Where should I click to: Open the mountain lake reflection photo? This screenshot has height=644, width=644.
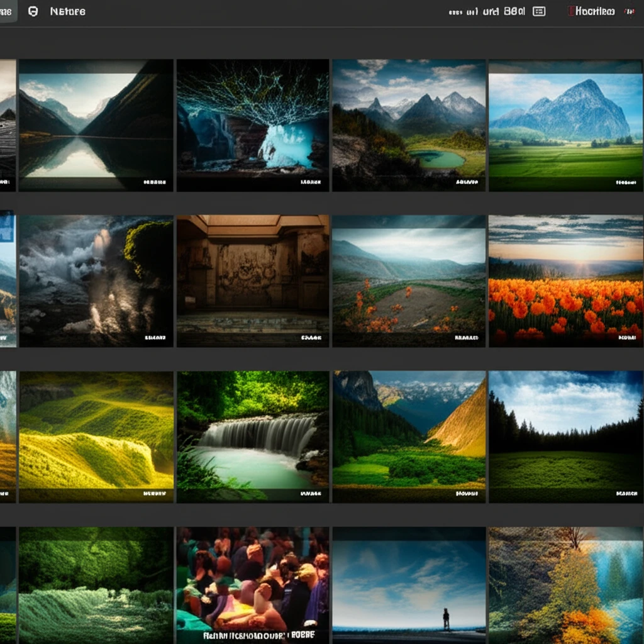coord(96,125)
